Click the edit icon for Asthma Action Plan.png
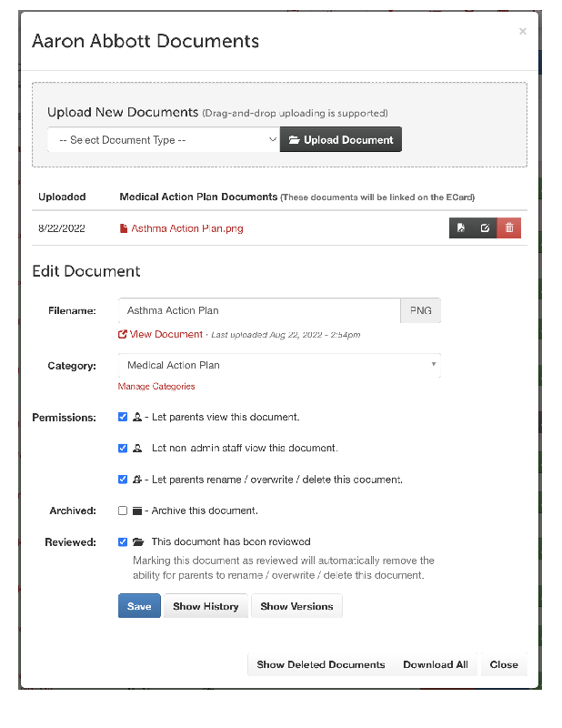Viewport: 562px width, 728px height. pyautogui.click(x=485, y=228)
